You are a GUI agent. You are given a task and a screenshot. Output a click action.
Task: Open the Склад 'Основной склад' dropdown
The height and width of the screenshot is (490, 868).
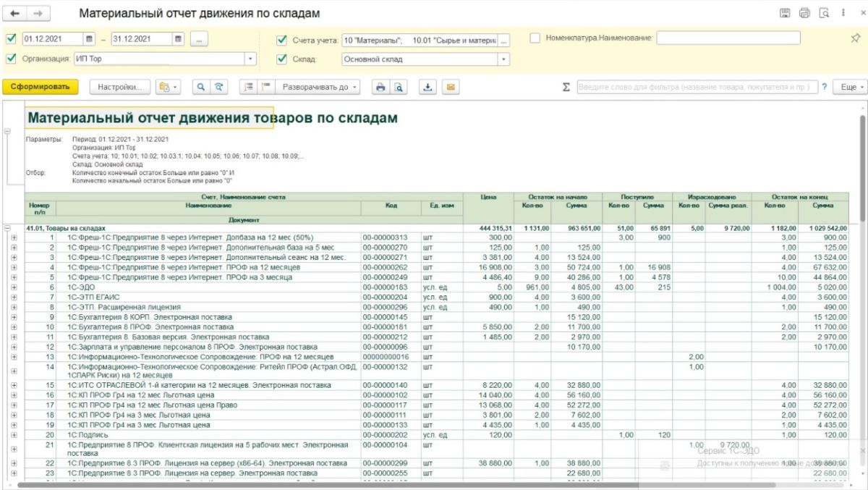click(x=503, y=59)
